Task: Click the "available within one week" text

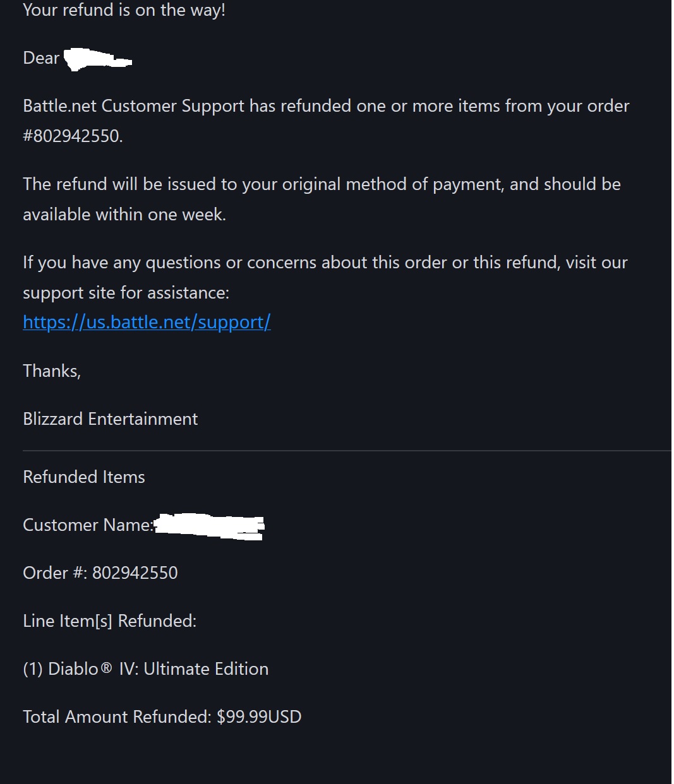Action: click(124, 214)
